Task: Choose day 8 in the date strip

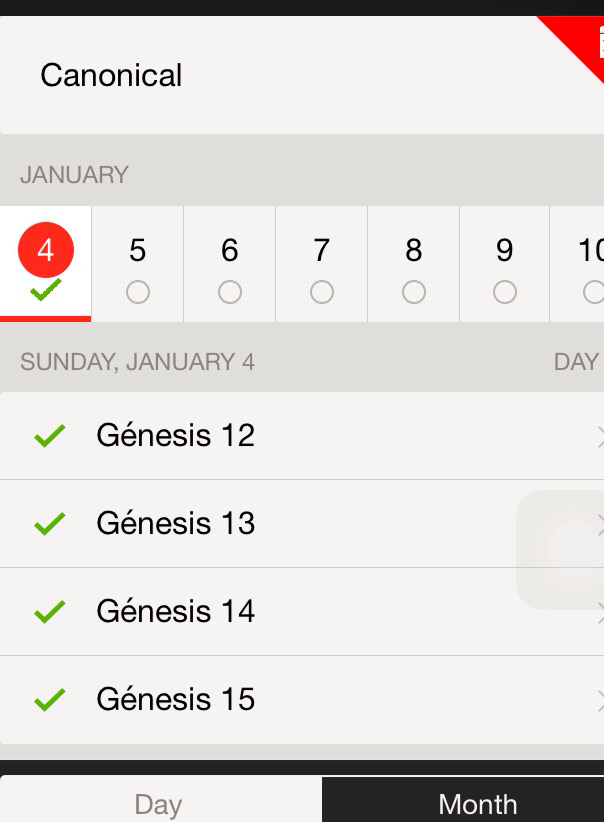Action: (x=413, y=263)
